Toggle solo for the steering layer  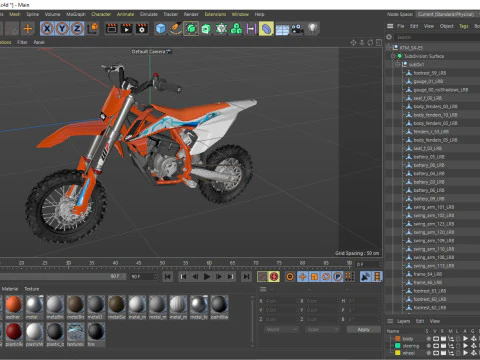(428, 346)
